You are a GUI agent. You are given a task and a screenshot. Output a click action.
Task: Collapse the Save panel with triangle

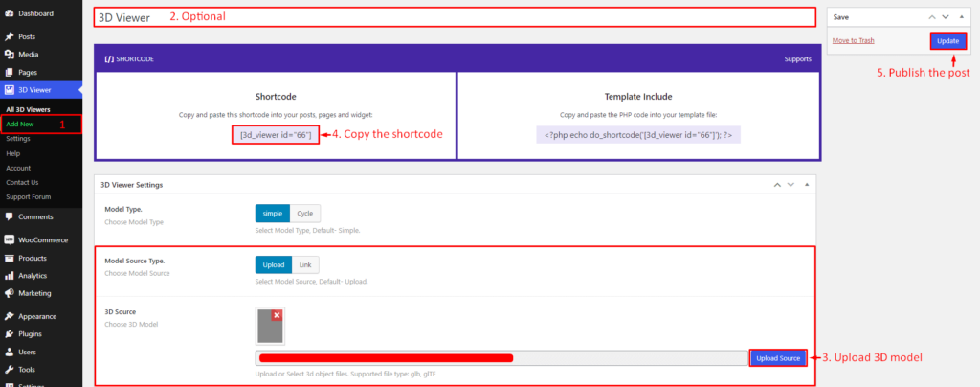tap(961, 17)
